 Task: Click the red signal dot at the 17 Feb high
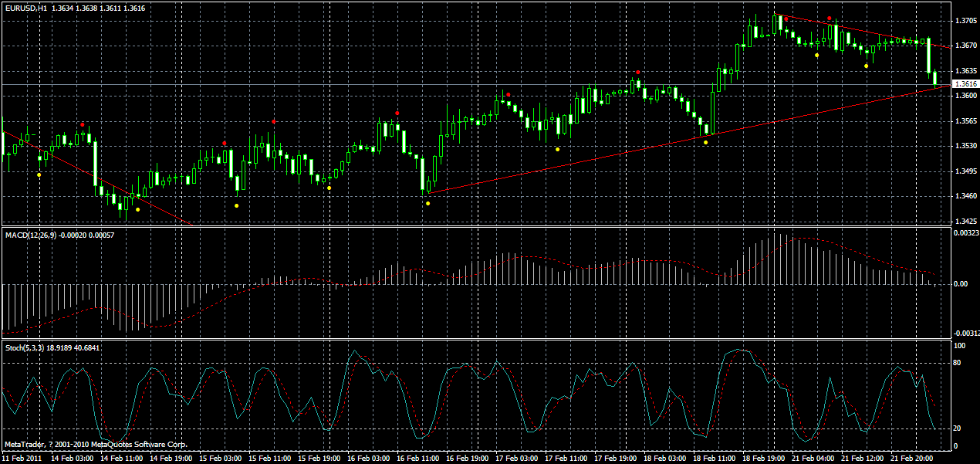(509, 94)
